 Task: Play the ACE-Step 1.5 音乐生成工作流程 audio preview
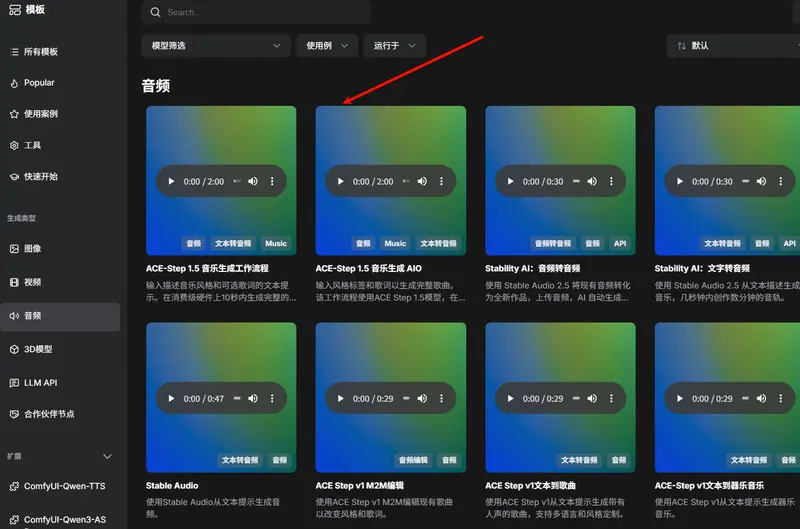[171, 181]
